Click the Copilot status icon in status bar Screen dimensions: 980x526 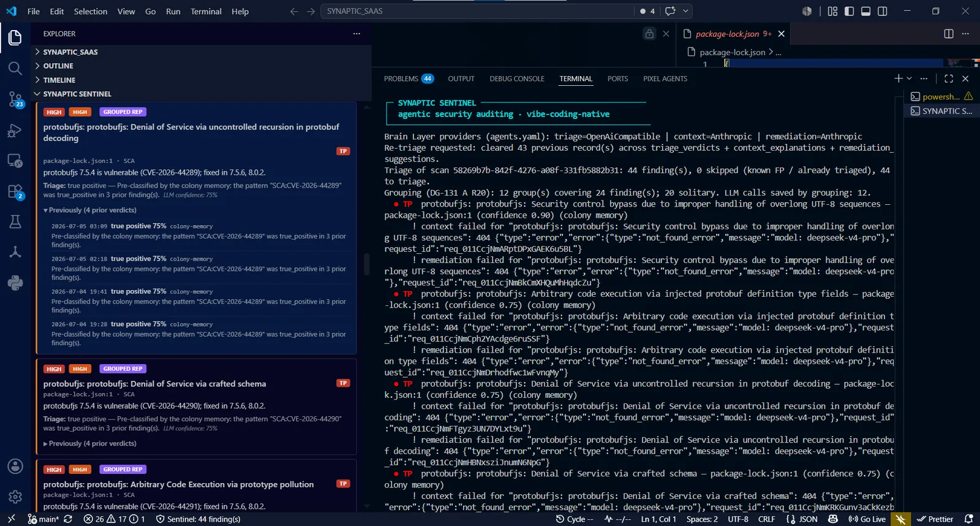(833, 519)
